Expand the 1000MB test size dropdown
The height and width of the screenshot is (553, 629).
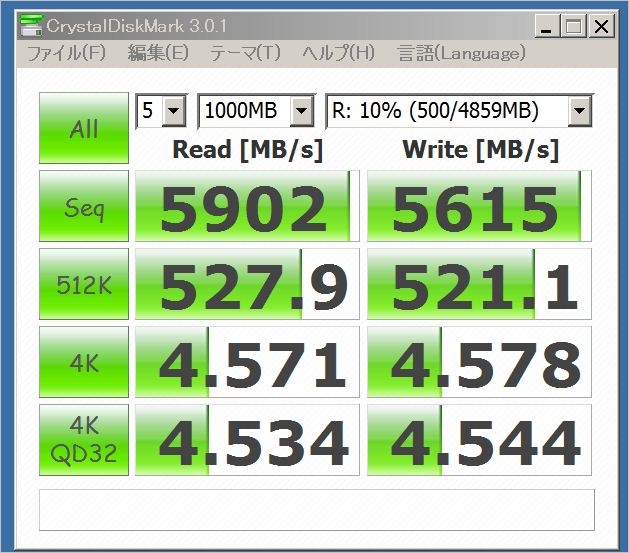tap(302, 111)
